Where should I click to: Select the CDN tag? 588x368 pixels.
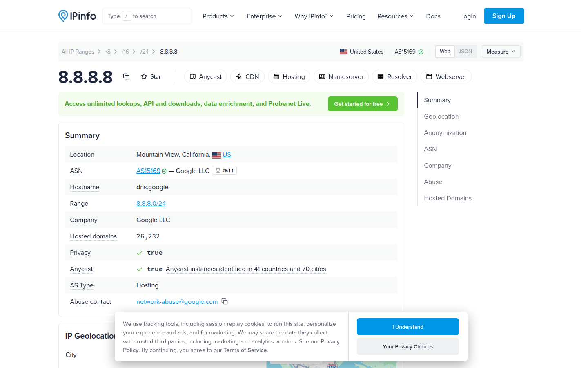pyautogui.click(x=247, y=76)
